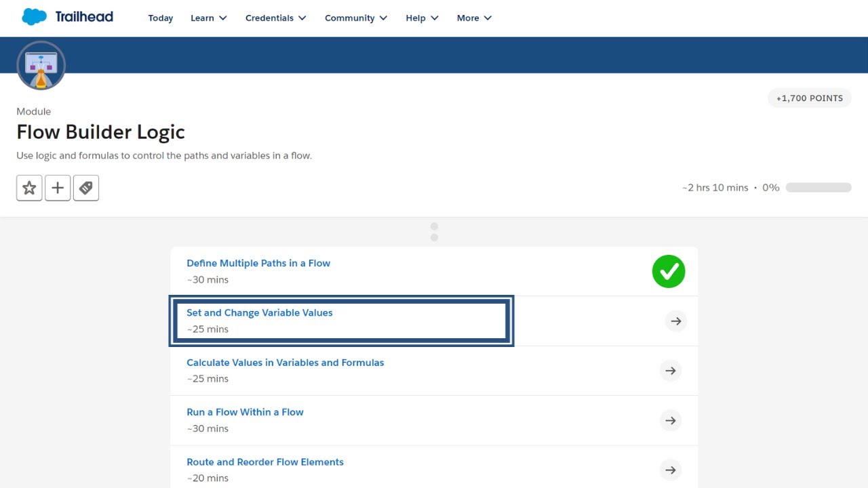Click ~25 mins under Set and Change Variable Values

point(208,329)
